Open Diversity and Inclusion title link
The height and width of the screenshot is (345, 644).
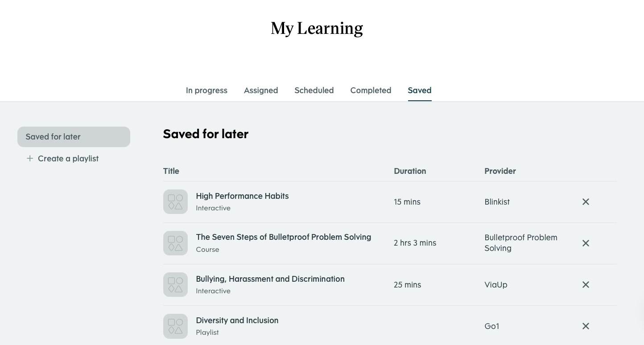(x=237, y=320)
